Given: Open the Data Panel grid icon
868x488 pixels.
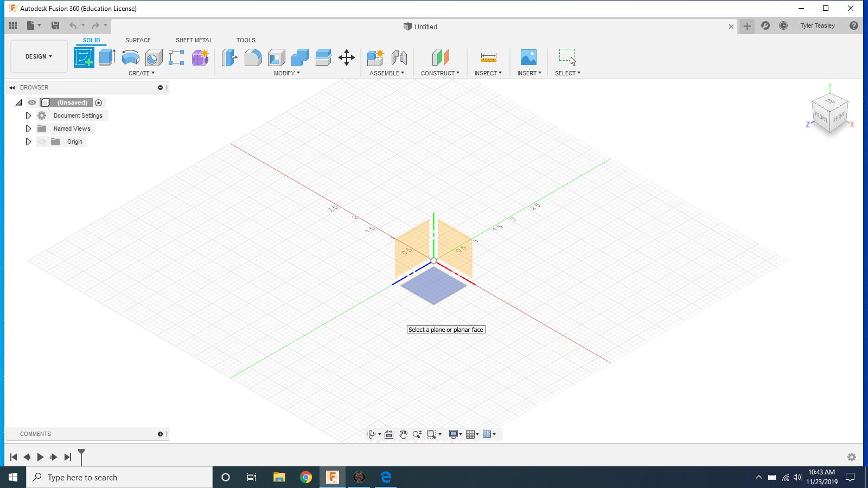Looking at the screenshot, I should coord(13,25).
